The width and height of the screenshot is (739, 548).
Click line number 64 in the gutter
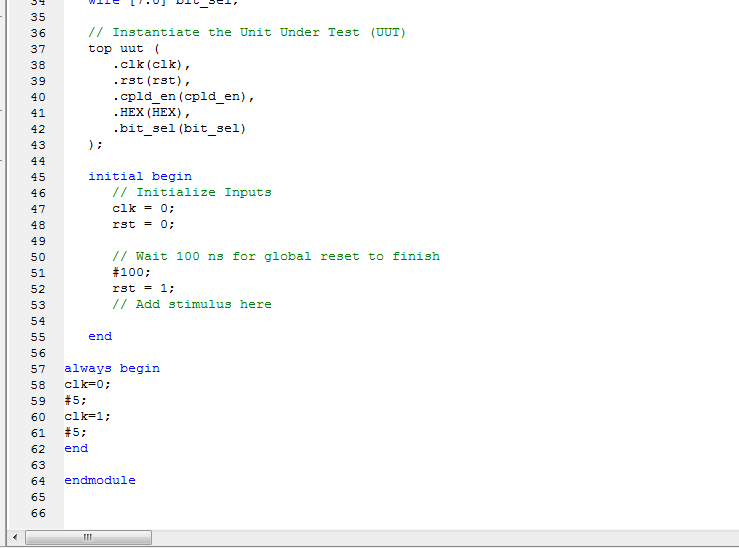pyautogui.click(x=38, y=480)
